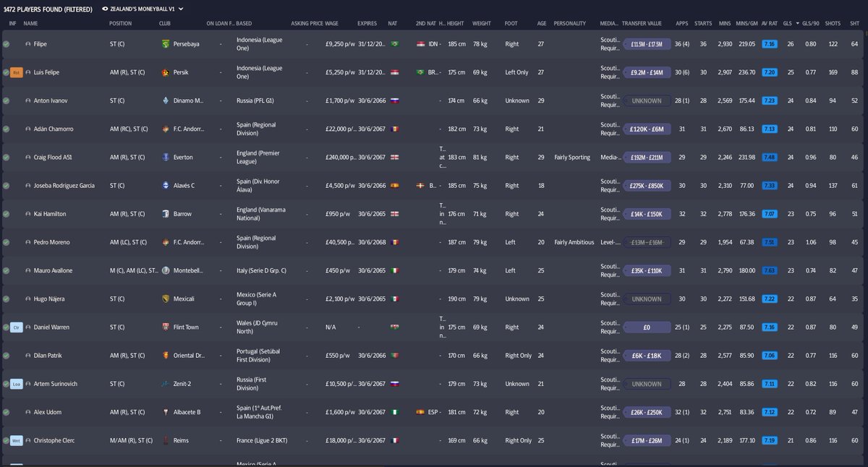Image resolution: width=868 pixels, height=467 pixels.
Task: Sort by the EXPIRES column header
Action: coord(367,23)
